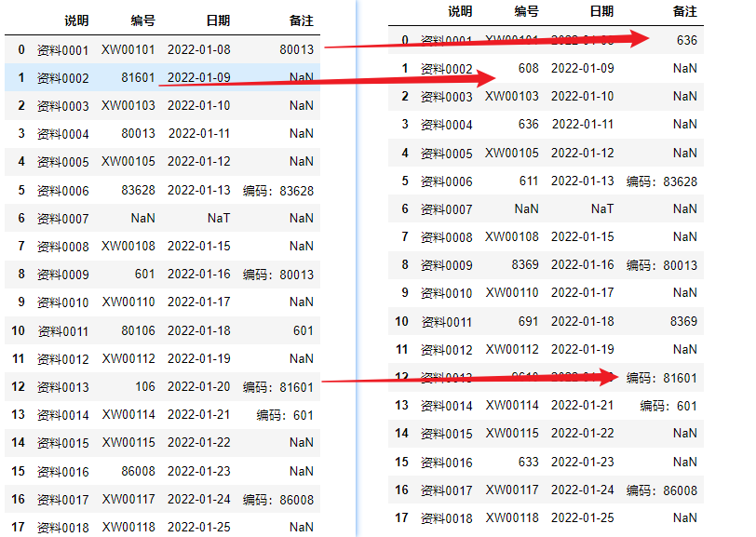
Task: Click XW00112 in the right table
Action: pyautogui.click(x=511, y=350)
